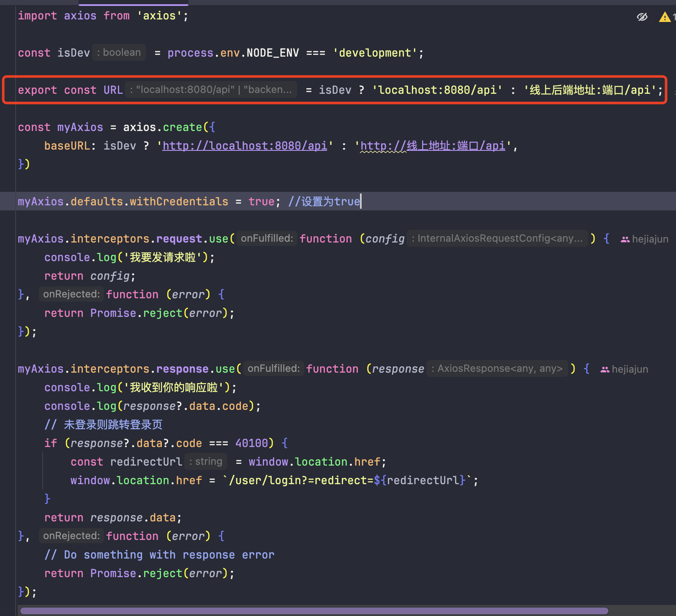Viewport: 676px width, 616px height.
Task: Click the boolean type hint on isDev
Action: (119, 52)
